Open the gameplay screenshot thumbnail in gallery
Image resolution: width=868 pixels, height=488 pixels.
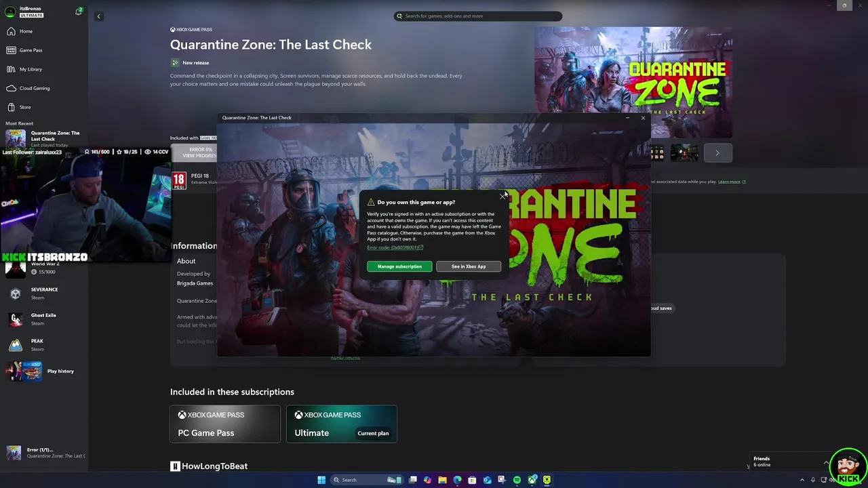coord(684,152)
